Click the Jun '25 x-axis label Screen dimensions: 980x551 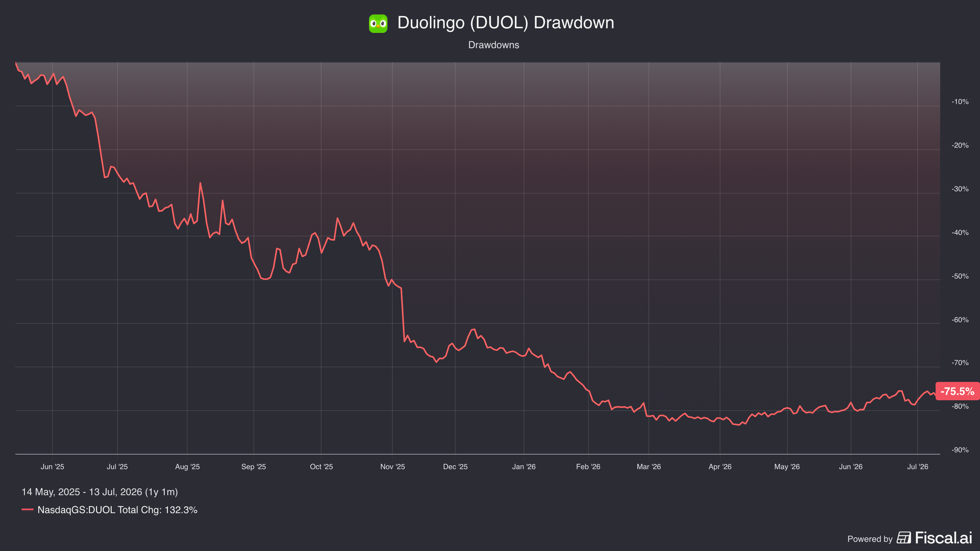(53, 467)
